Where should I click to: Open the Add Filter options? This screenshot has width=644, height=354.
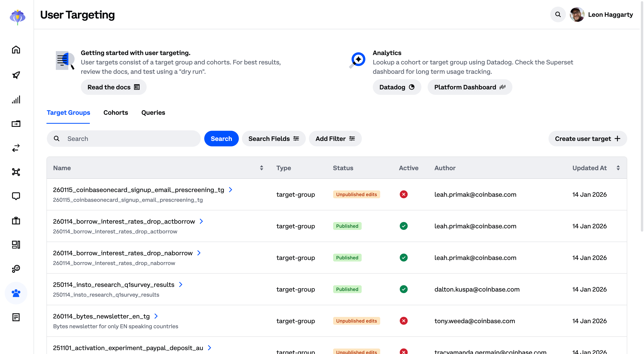tap(335, 139)
